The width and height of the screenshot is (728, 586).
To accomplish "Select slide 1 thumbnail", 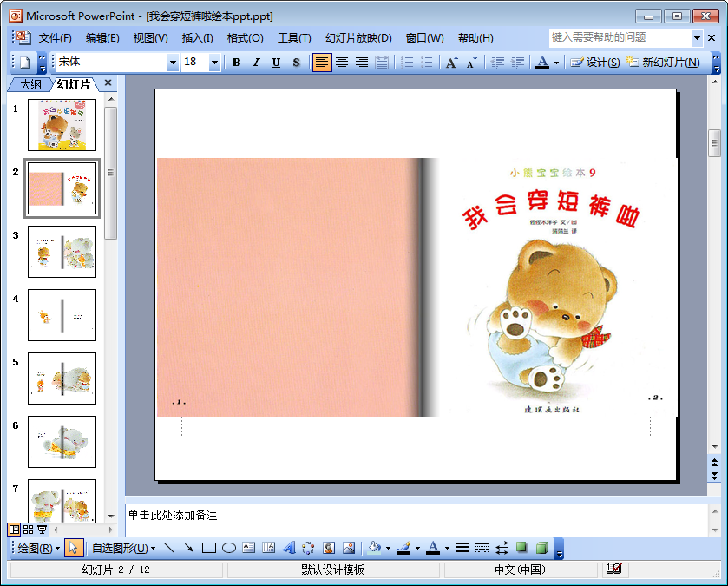I will (x=62, y=125).
